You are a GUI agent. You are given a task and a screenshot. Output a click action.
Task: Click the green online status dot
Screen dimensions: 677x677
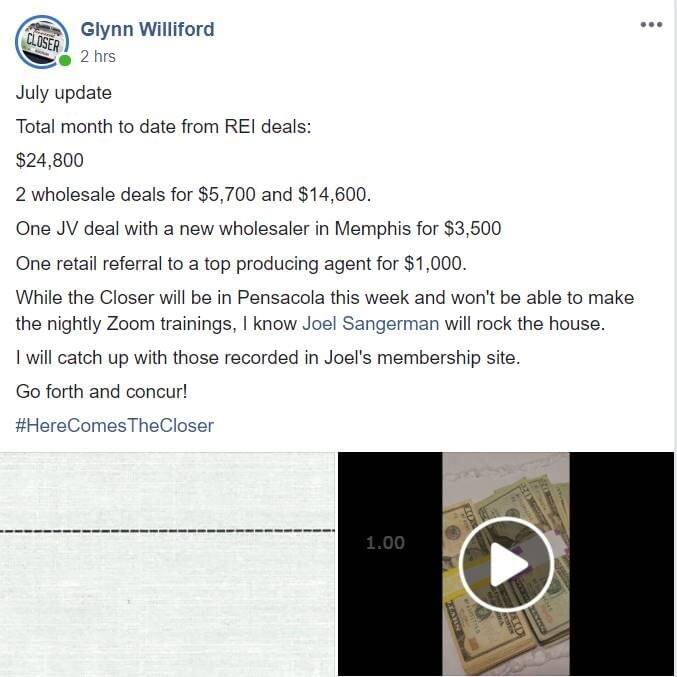click(65, 61)
